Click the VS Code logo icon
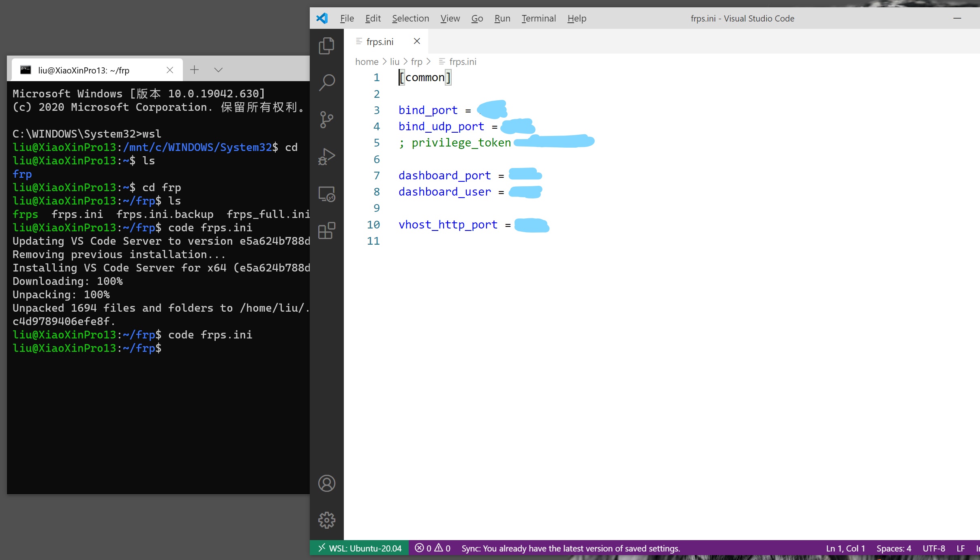This screenshot has height=560, width=980. tap(322, 18)
